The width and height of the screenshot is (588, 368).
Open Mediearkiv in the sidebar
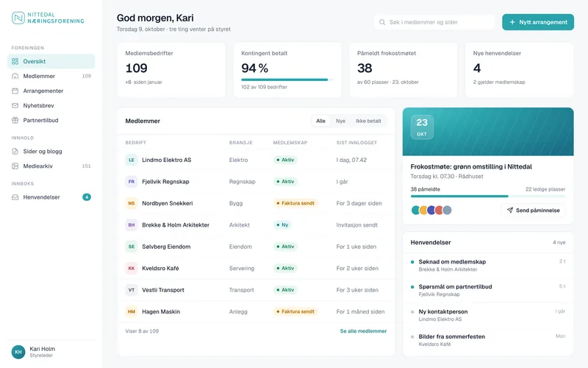51,166
